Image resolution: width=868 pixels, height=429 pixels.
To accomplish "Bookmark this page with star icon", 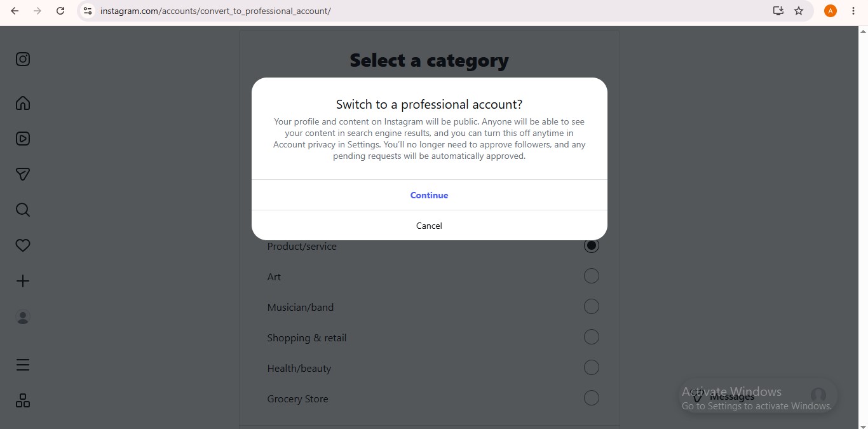I will (x=799, y=11).
